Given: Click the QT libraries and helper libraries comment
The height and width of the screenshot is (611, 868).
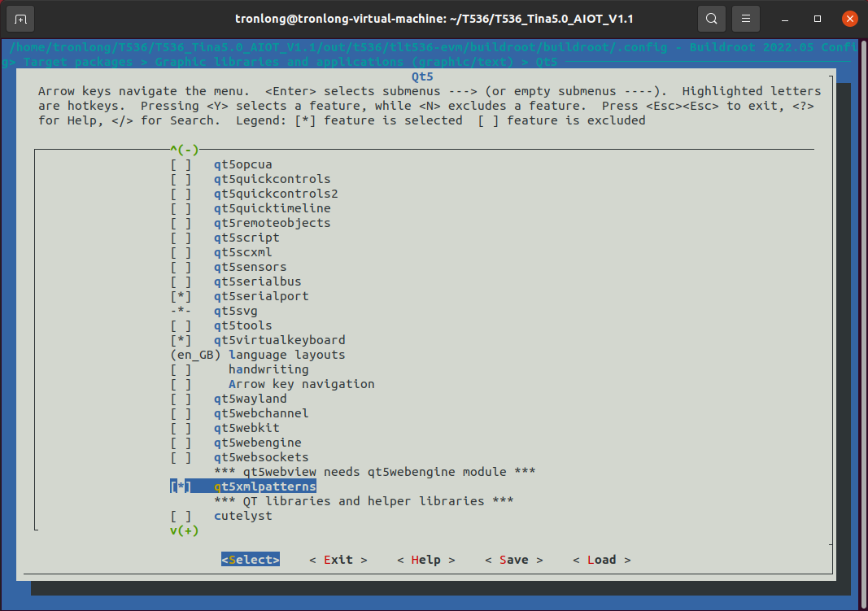Looking at the screenshot, I should (x=364, y=501).
